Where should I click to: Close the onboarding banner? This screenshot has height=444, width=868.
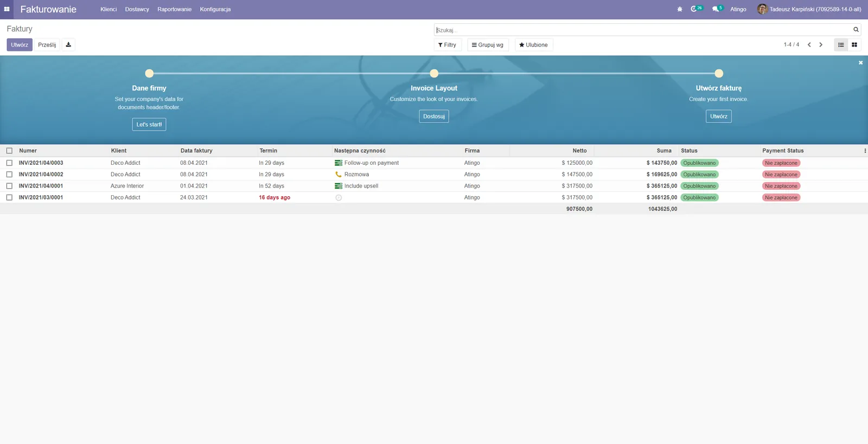860,63
